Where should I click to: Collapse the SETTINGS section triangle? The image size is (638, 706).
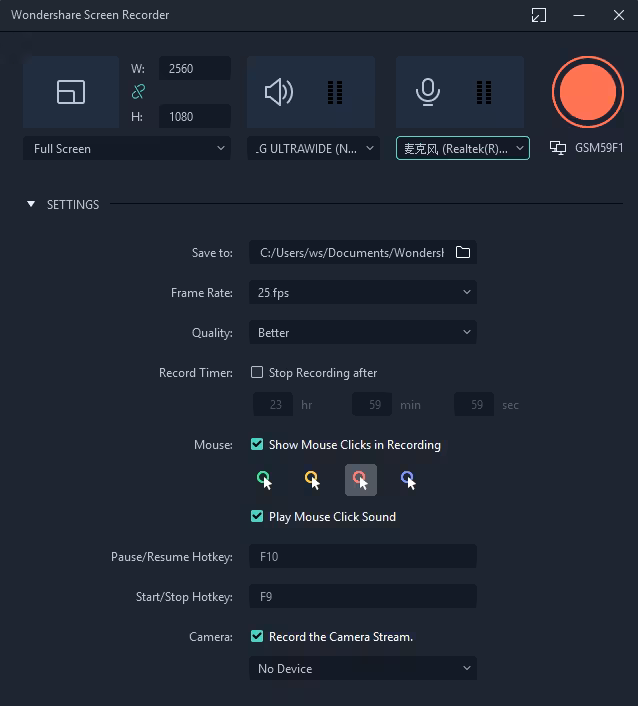coord(31,204)
